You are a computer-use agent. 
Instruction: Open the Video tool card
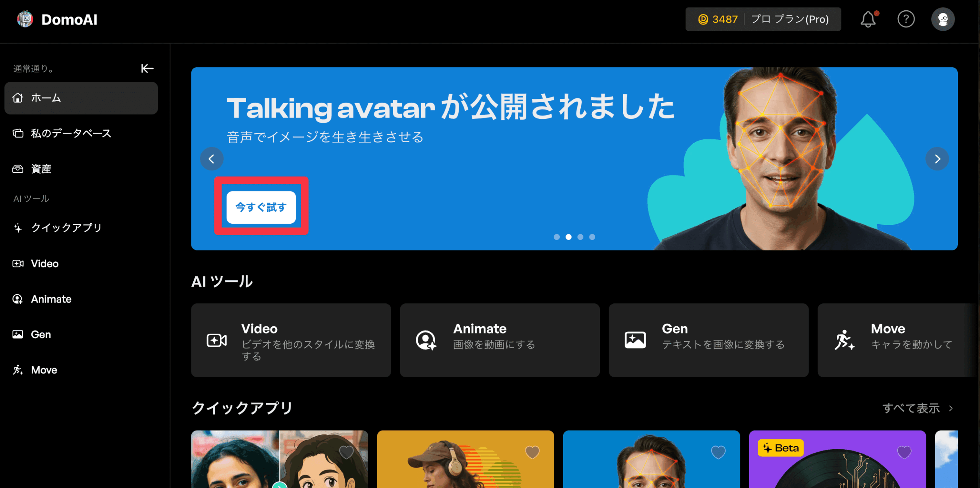291,340
